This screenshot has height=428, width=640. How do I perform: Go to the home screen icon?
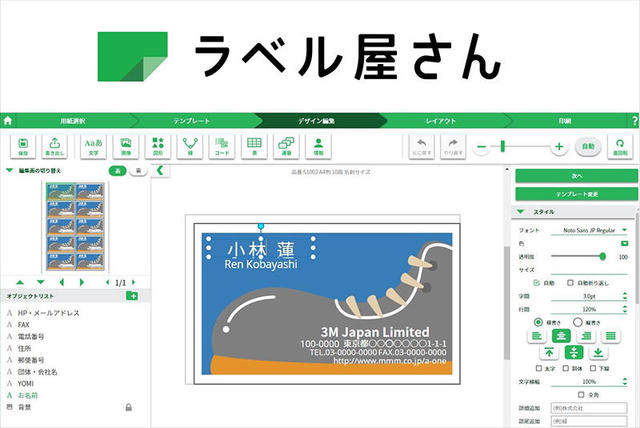[x=7, y=121]
